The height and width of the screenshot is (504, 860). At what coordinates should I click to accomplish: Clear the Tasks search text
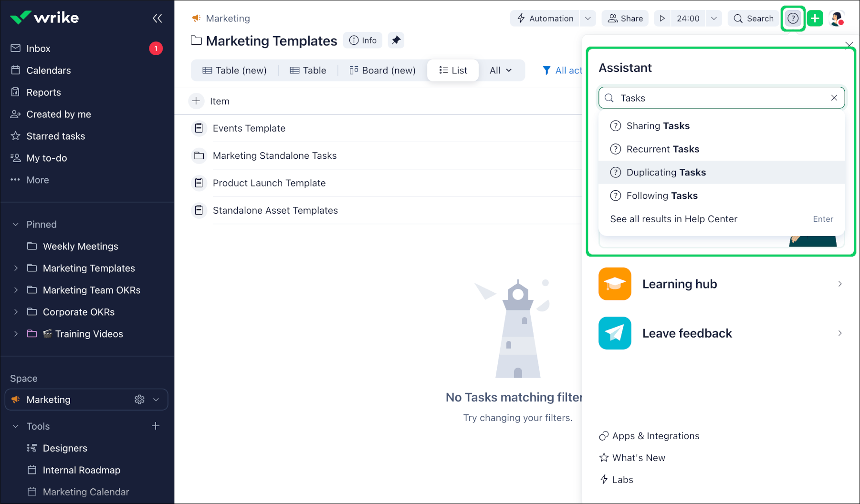(834, 98)
